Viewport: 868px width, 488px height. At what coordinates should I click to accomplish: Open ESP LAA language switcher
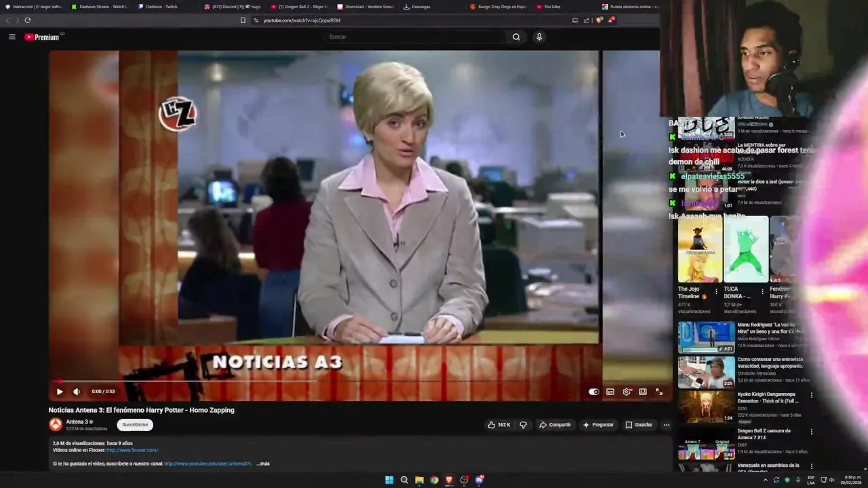(811, 480)
